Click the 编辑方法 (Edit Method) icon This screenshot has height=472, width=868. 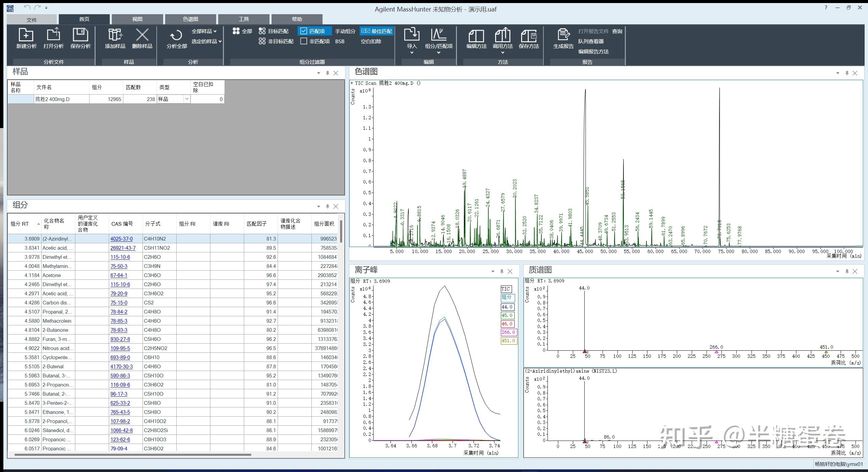476,35
